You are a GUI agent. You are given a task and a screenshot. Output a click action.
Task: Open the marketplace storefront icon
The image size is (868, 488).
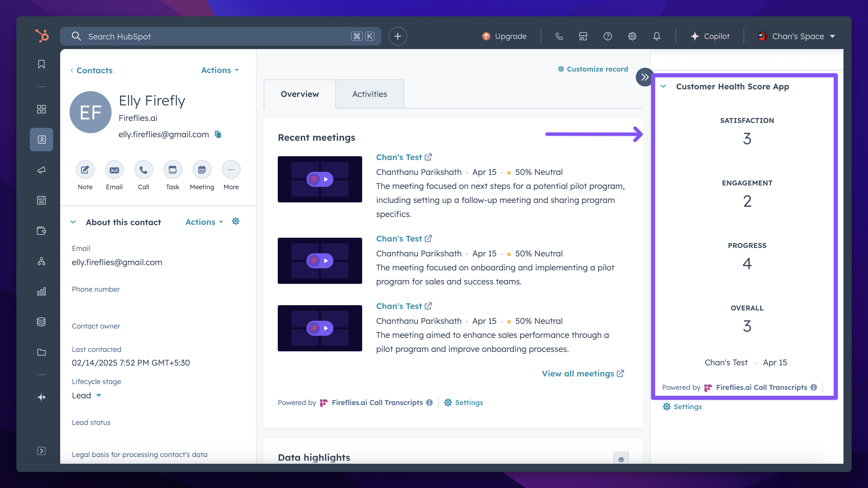pos(583,36)
